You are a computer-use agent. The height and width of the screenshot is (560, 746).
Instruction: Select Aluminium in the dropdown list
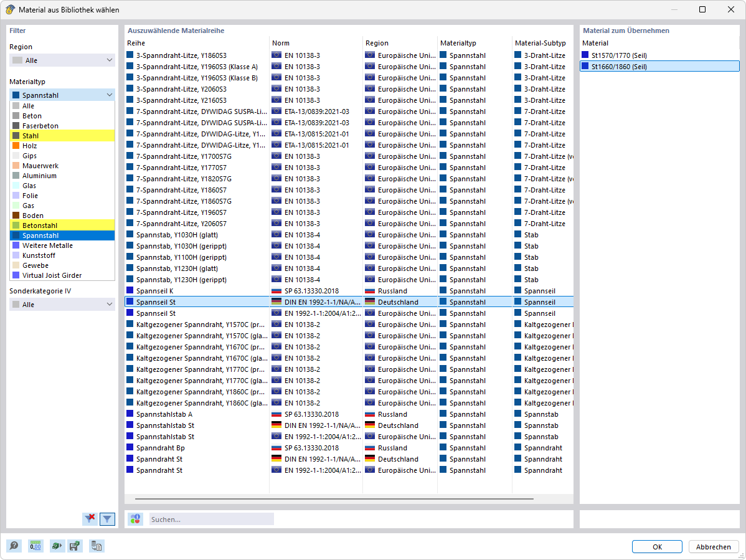(62, 176)
